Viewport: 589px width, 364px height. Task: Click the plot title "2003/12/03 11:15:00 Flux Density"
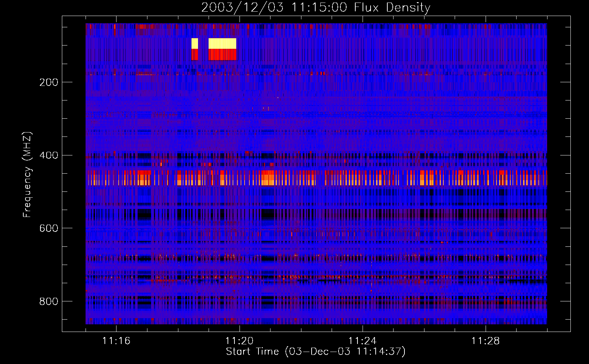(316, 7)
